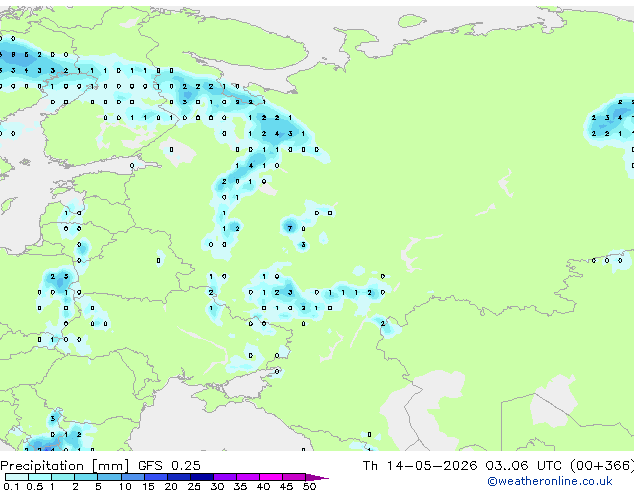Select the '03..06 UTC' time label
This screenshot has height=490, width=634.
coord(524,466)
